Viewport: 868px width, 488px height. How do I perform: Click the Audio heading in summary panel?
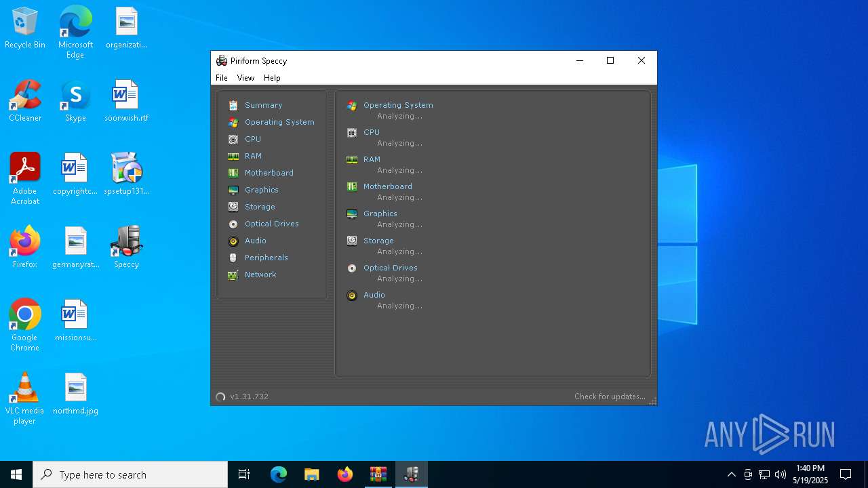tap(374, 295)
